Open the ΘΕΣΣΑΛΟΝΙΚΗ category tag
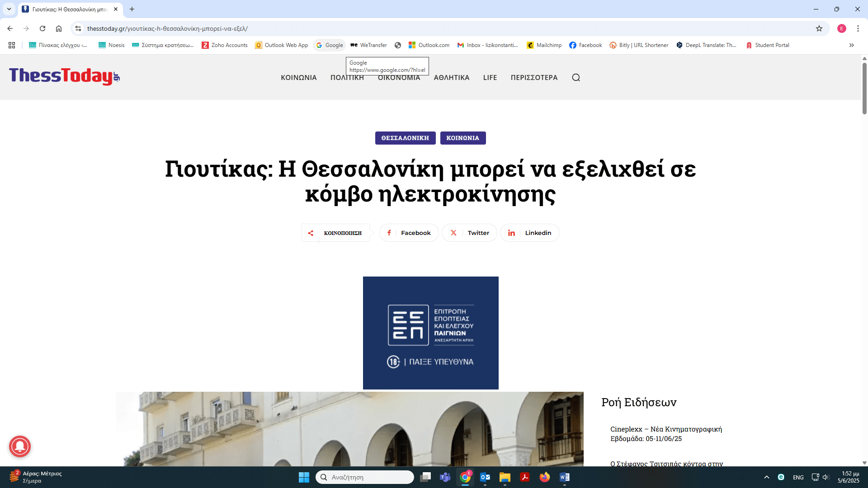This screenshot has height=488, width=868. (x=405, y=138)
